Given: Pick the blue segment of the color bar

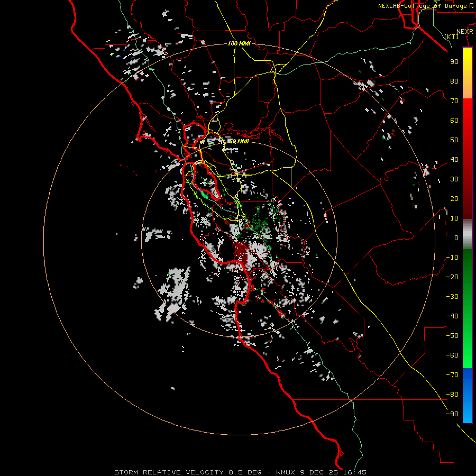Looking at the screenshot, I should click(x=467, y=396).
